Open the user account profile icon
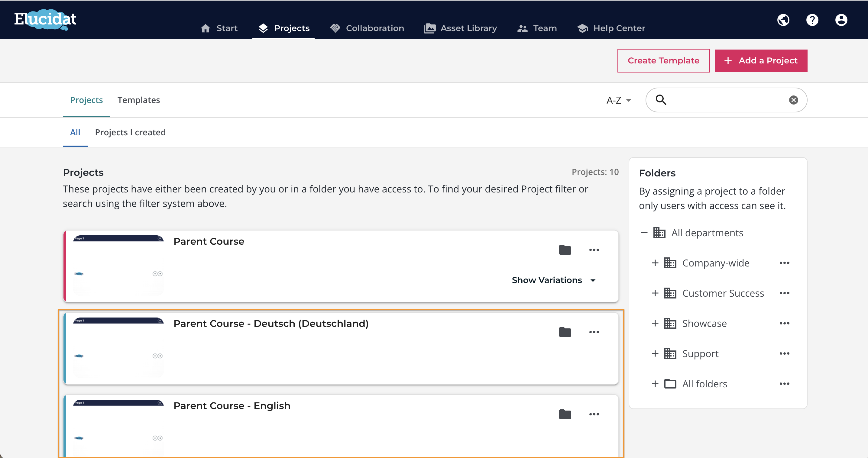The width and height of the screenshot is (868, 458). pos(841,20)
